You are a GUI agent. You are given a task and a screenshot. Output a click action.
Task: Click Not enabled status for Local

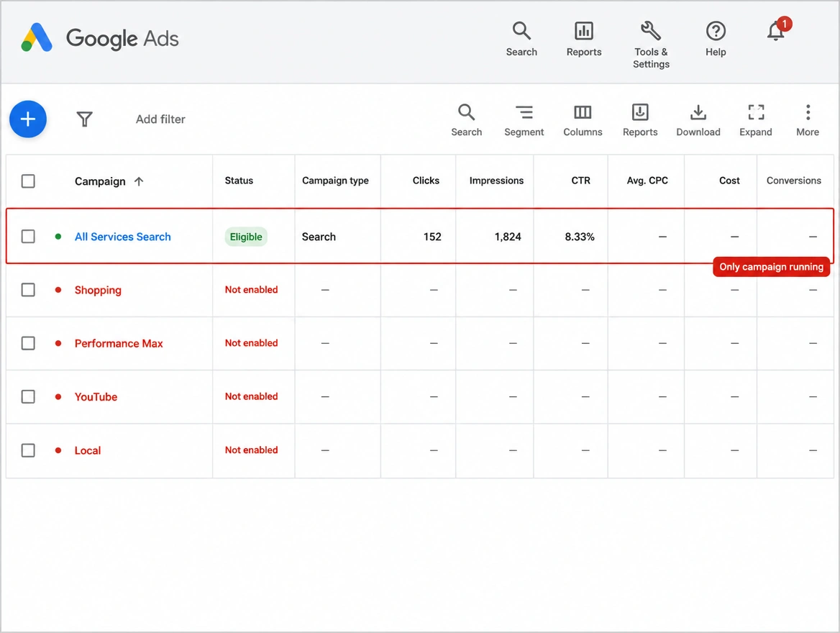point(251,450)
